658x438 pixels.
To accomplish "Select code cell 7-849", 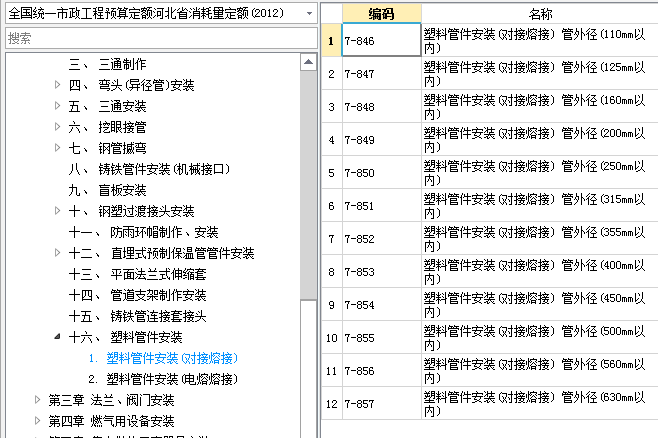I will pos(381,140).
